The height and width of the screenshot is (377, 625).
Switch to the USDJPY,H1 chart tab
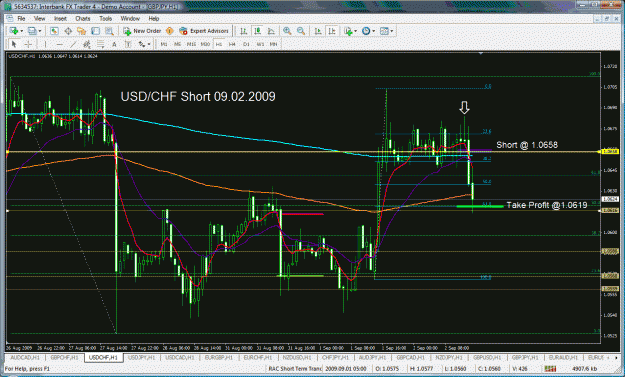(142, 357)
